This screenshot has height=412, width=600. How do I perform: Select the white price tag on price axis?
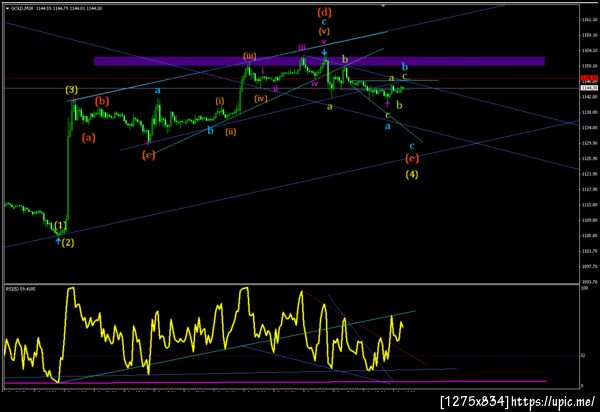pyautogui.click(x=589, y=88)
